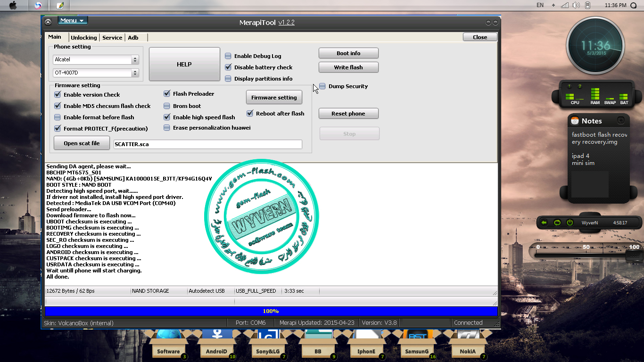The image size is (644, 362).
Task: Open the Menu dropdown in title bar
Action: click(73, 21)
